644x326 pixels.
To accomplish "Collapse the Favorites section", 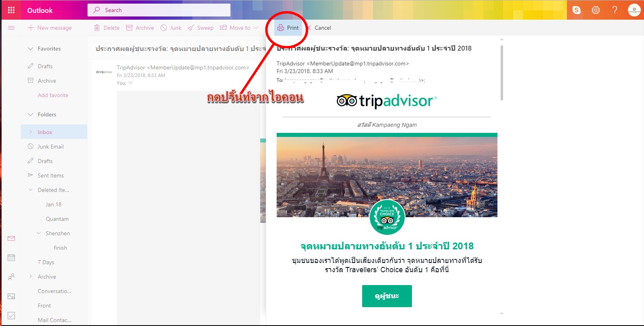I will (31, 49).
